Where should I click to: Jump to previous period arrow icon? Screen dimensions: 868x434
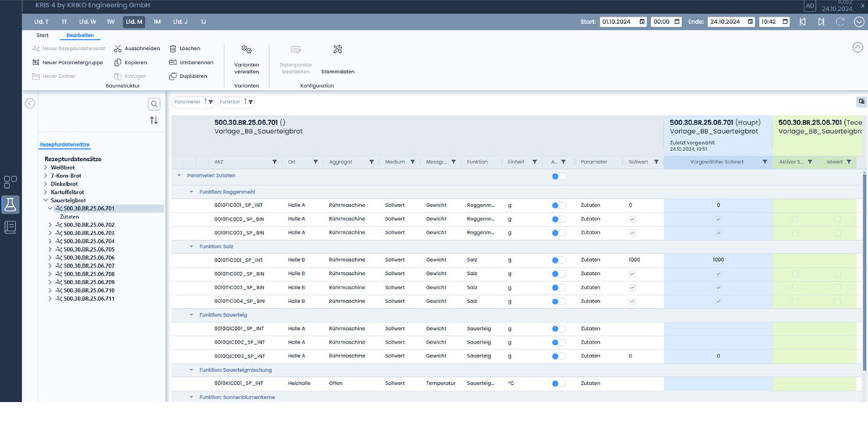coord(803,22)
